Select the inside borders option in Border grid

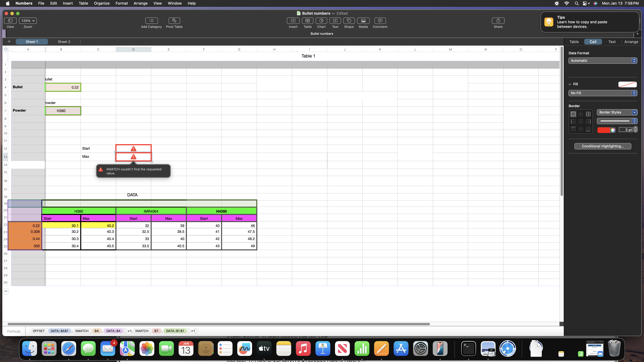(x=580, y=114)
